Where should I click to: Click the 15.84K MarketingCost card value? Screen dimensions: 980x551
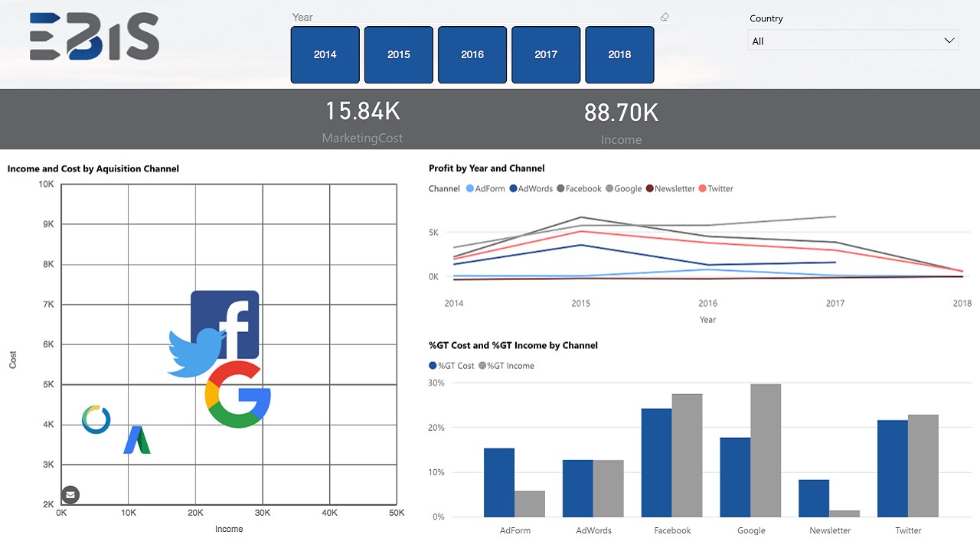363,112
